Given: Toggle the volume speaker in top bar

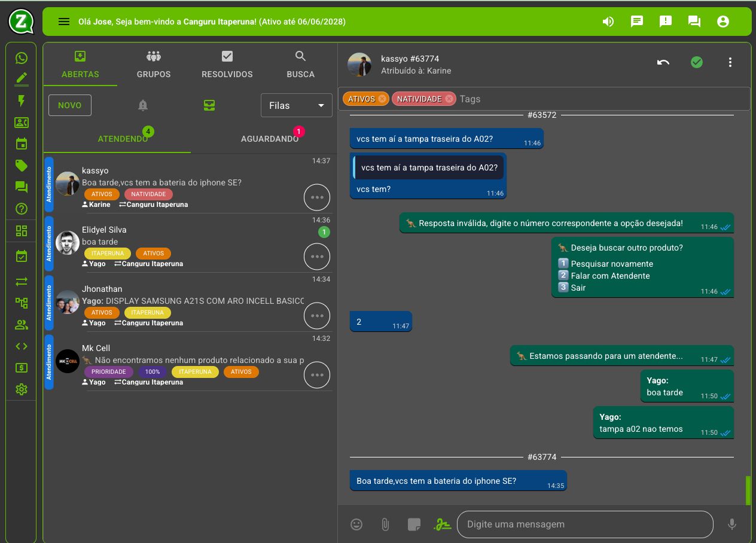Looking at the screenshot, I should (608, 22).
